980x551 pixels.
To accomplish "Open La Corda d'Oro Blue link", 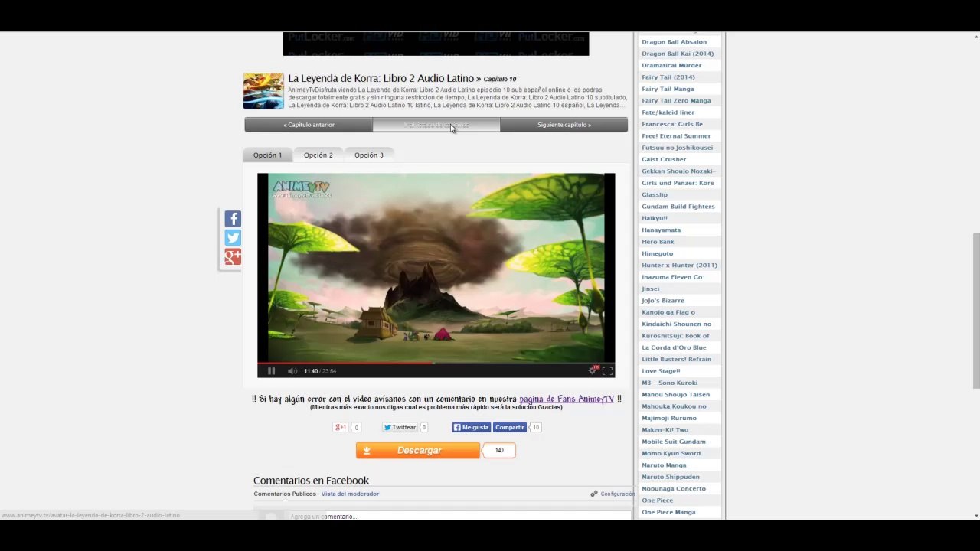I will (x=674, y=347).
